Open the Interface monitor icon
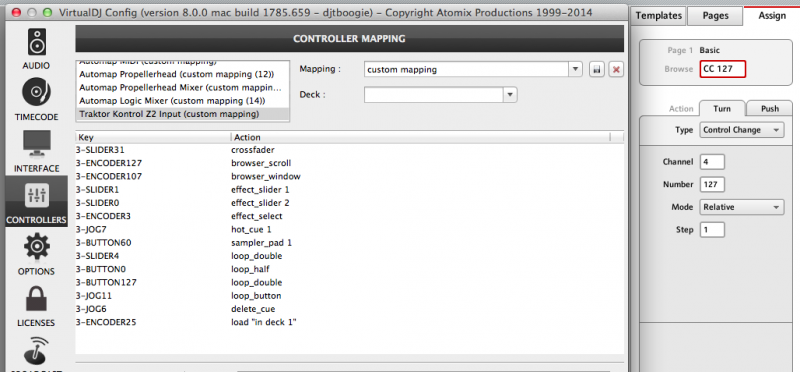800x372 pixels. 36,144
